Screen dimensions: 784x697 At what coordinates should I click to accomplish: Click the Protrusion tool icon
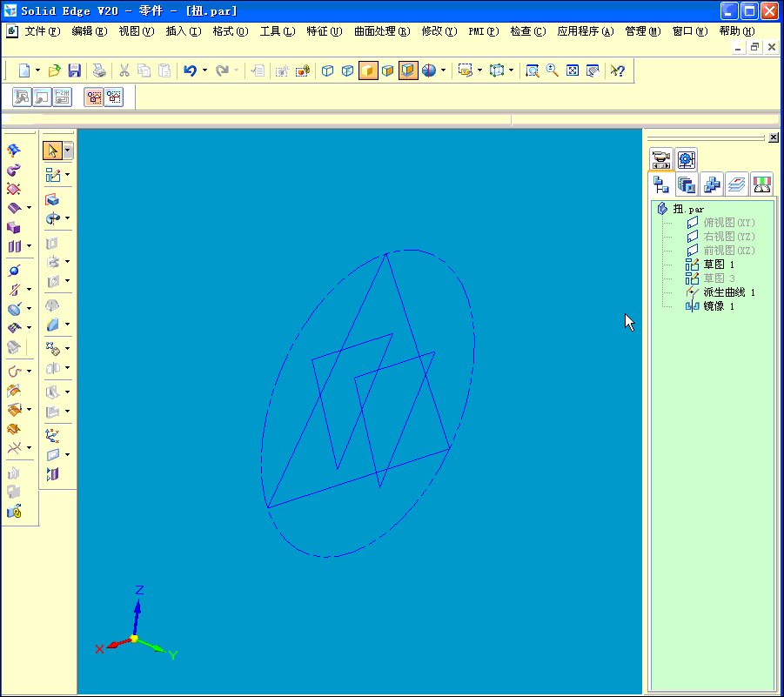pos(52,200)
